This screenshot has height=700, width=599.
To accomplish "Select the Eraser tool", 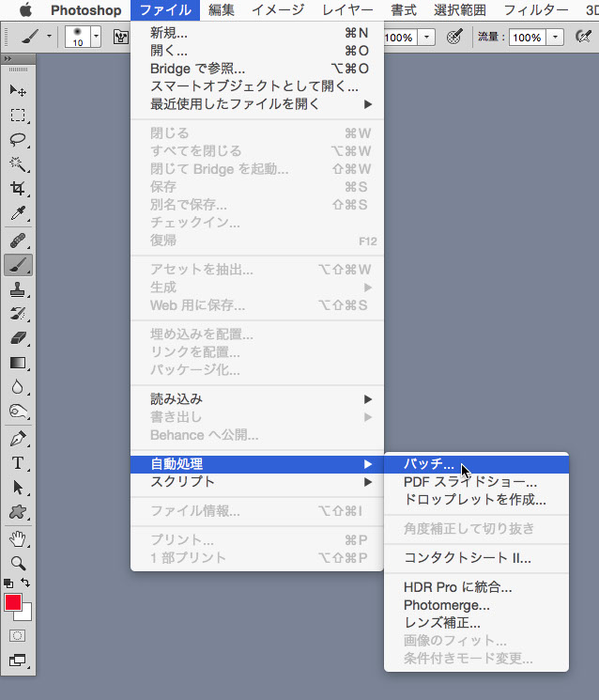I will pos(18,338).
